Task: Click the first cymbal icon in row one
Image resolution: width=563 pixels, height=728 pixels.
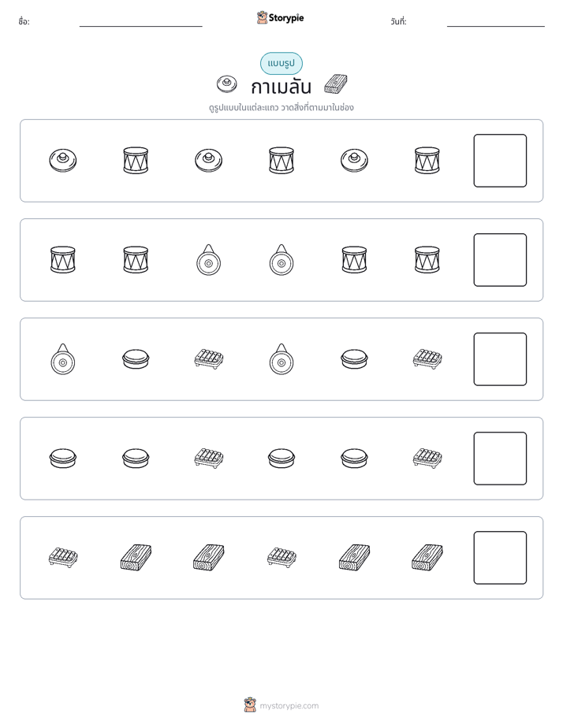Action: point(63,161)
